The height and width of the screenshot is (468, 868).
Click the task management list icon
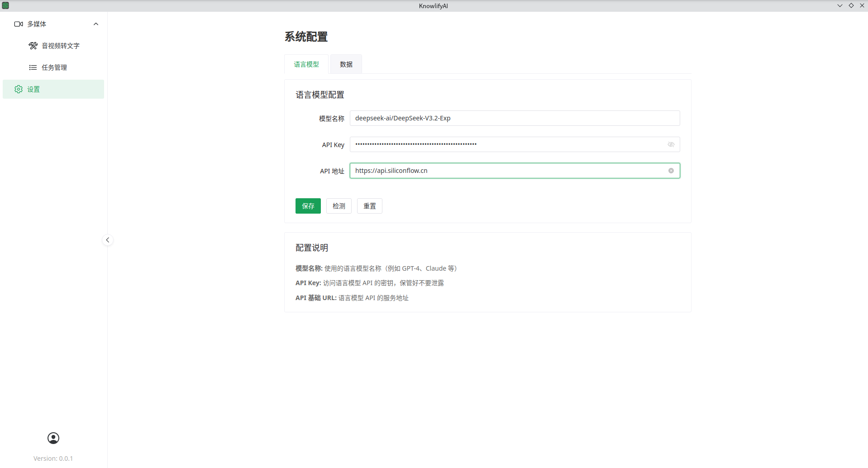33,67
